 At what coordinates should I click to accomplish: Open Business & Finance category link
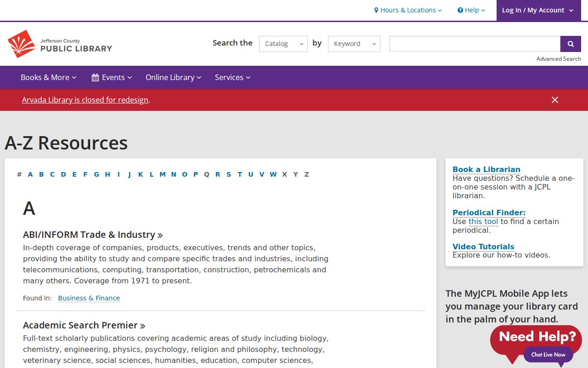point(89,298)
